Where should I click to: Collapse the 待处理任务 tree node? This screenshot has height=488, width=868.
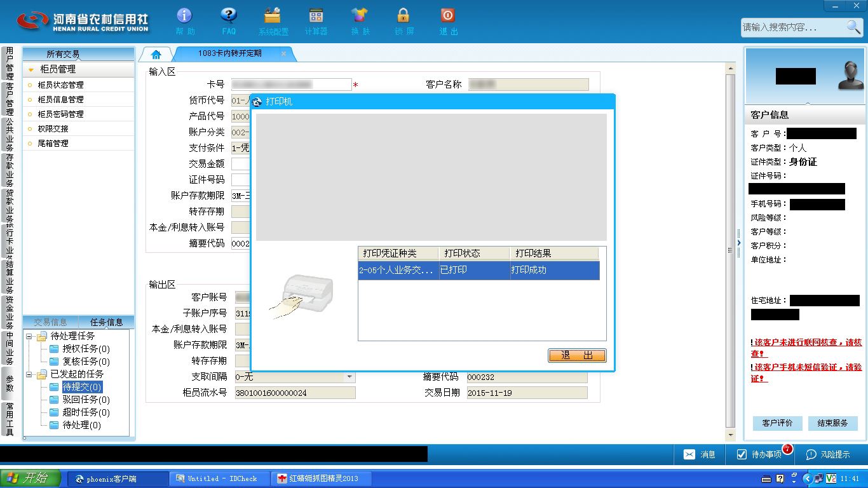coord(29,336)
